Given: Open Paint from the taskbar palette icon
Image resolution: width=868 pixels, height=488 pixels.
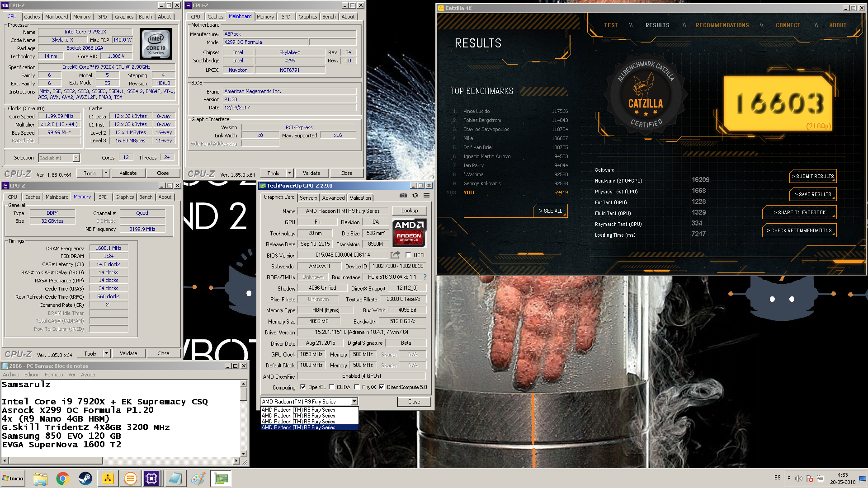Looking at the screenshot, I should click(x=198, y=479).
